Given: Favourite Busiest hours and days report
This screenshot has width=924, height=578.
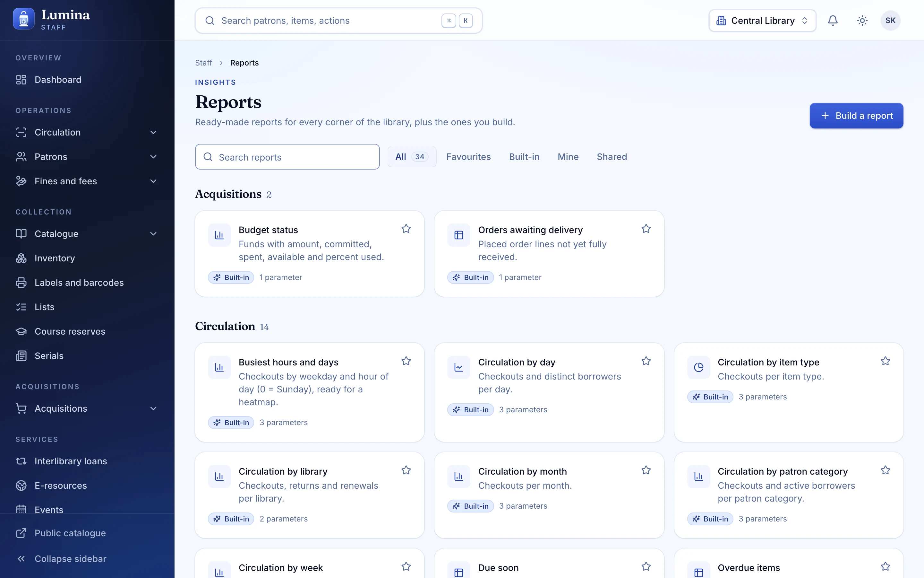Looking at the screenshot, I should click(x=406, y=361).
